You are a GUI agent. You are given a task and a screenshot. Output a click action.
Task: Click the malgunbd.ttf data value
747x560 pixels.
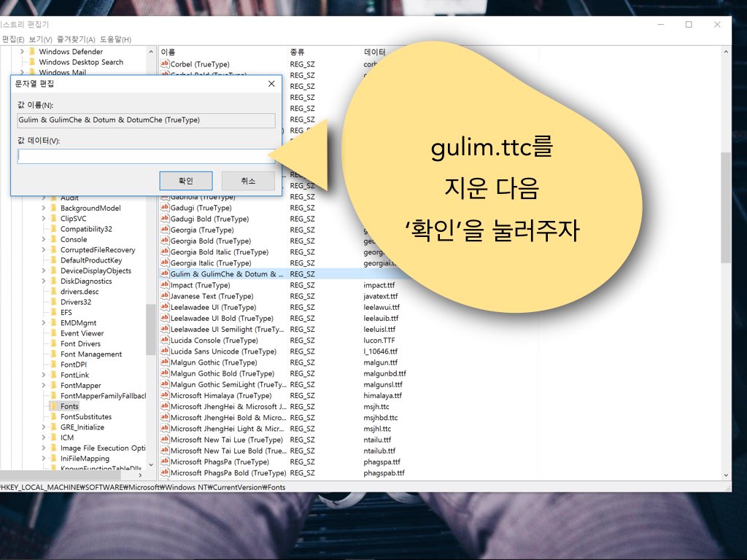(x=384, y=373)
